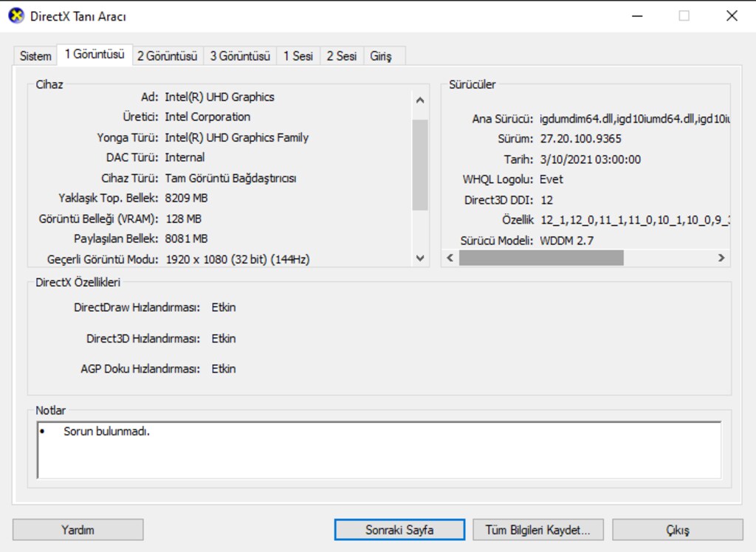Click the Cihaz list down arrow
This screenshot has width=756, height=552.
tap(420, 258)
